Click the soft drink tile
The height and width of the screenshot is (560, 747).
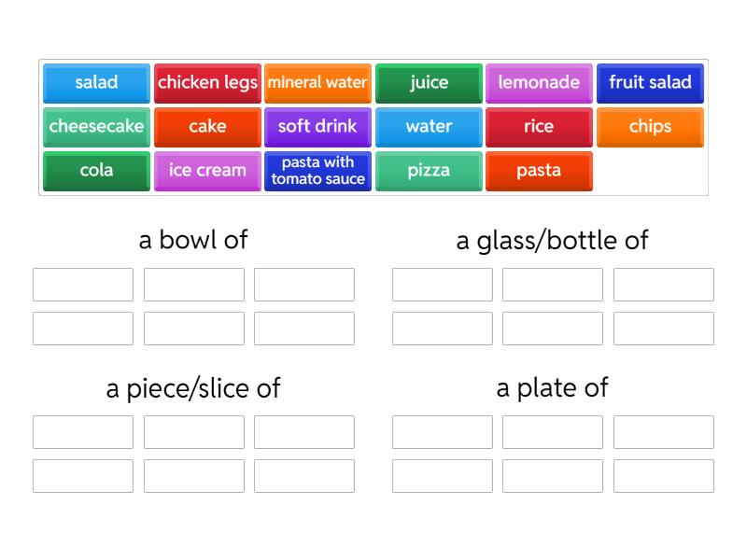point(317,127)
